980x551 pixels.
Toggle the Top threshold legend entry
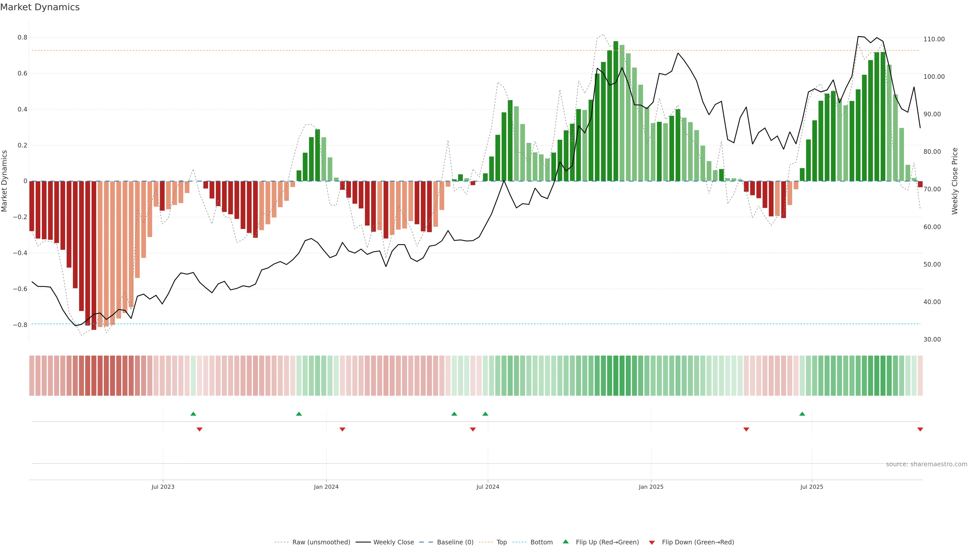coord(501,542)
